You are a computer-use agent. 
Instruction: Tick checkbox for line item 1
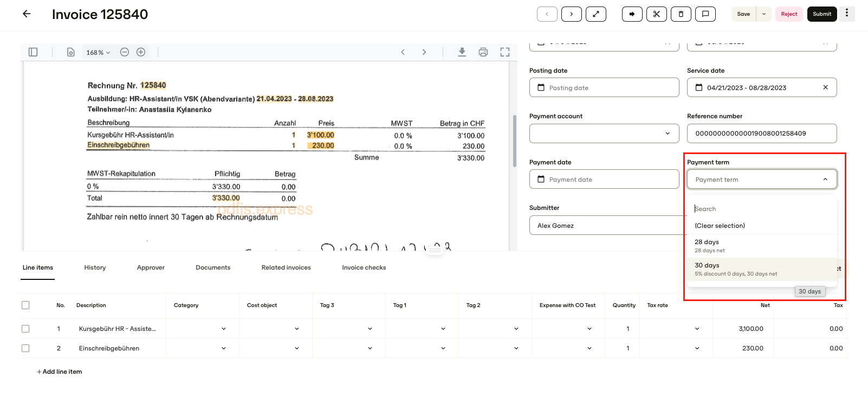point(25,329)
